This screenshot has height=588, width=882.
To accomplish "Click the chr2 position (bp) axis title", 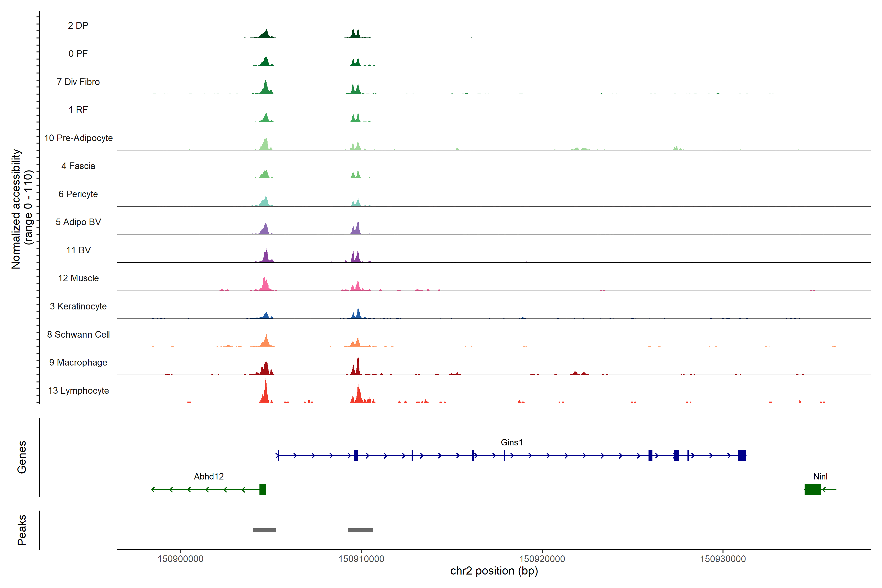I will coord(494,571).
